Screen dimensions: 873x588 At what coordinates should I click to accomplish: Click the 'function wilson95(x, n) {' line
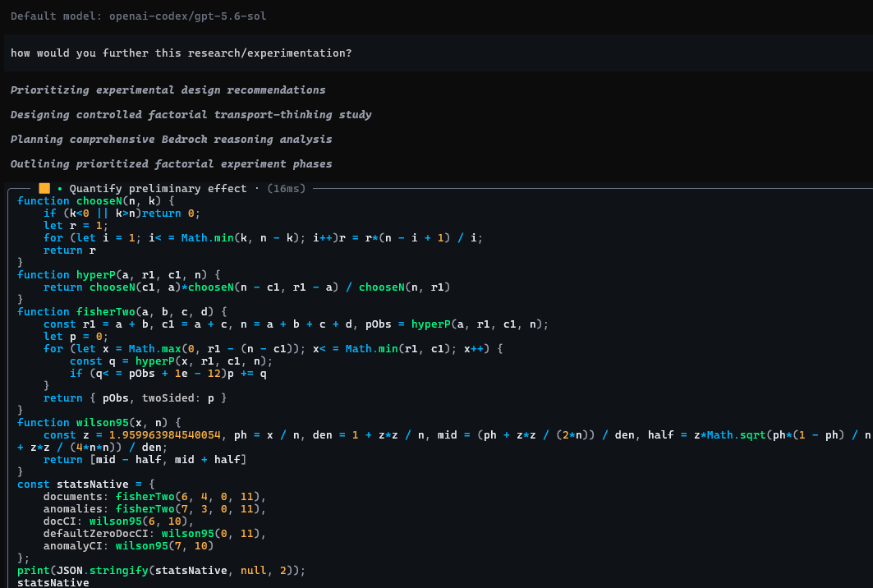pyautogui.click(x=99, y=423)
